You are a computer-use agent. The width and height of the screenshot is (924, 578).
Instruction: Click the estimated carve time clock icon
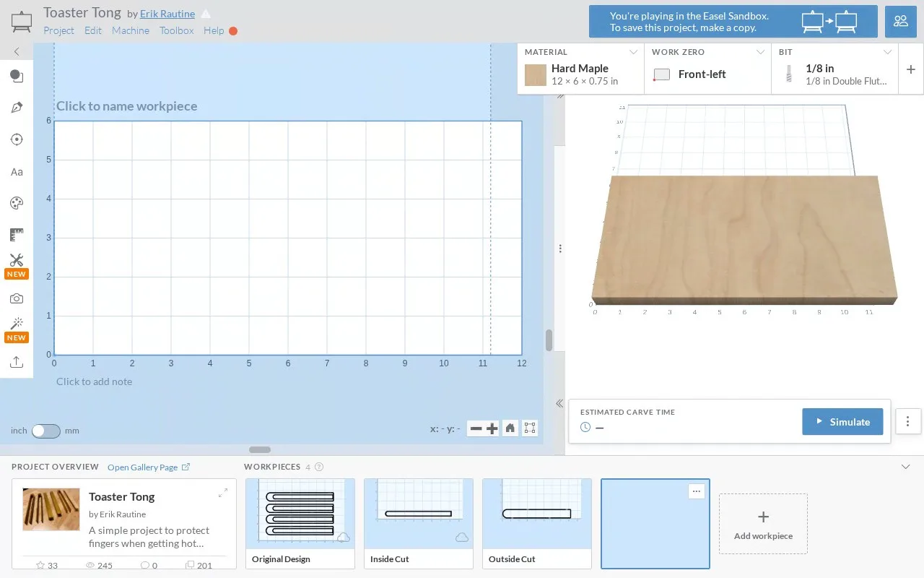585,427
